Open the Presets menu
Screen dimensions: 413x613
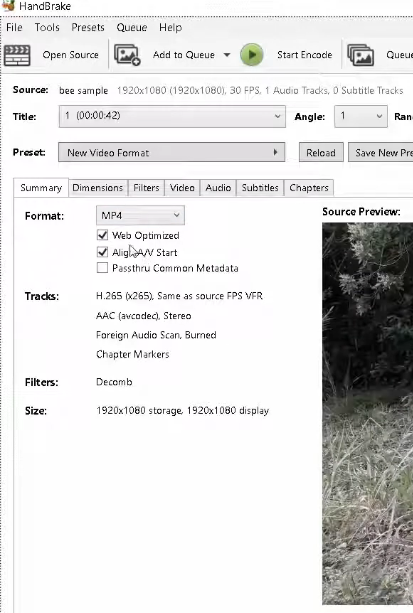(88, 27)
